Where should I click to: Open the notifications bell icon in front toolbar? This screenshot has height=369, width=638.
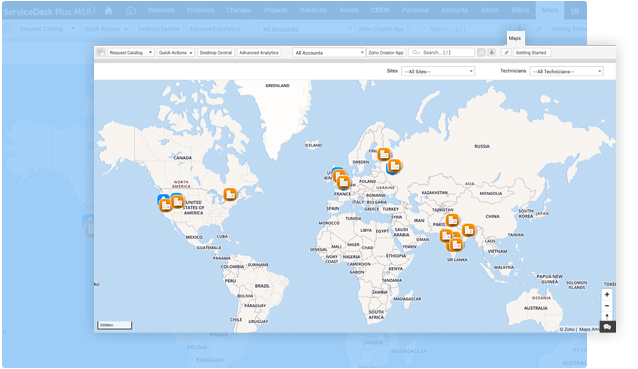[x=492, y=52]
